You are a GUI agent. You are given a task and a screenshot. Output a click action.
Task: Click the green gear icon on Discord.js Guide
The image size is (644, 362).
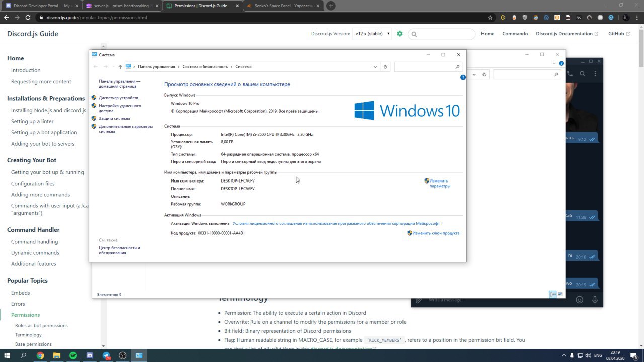point(400,34)
